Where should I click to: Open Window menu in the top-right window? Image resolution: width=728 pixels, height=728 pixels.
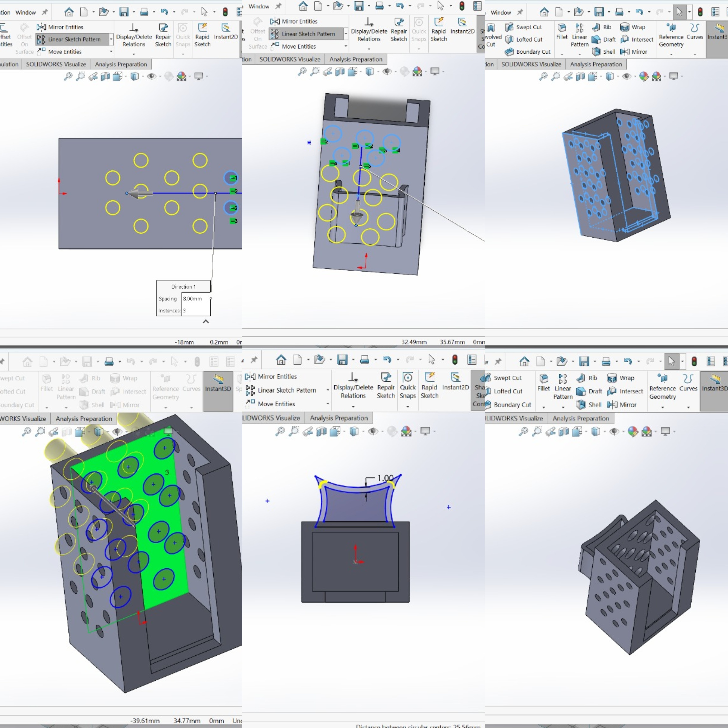tap(501, 12)
